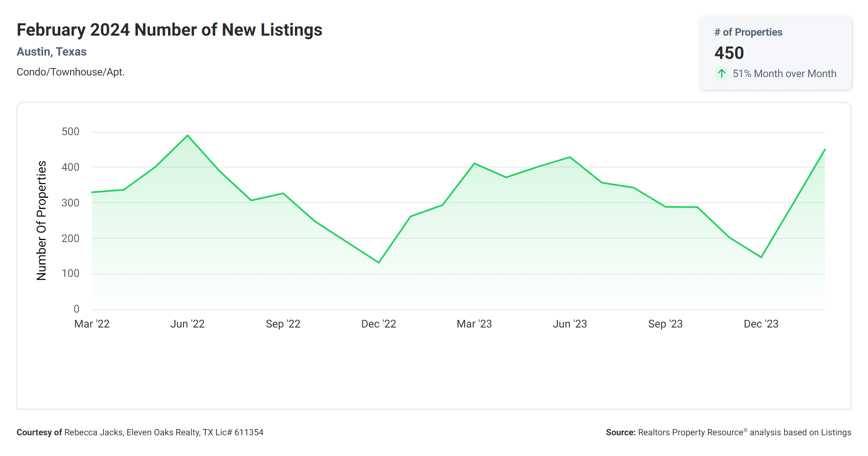Click the green upward arrow icon
Viewport: 868px width, 456px height.
[721, 74]
